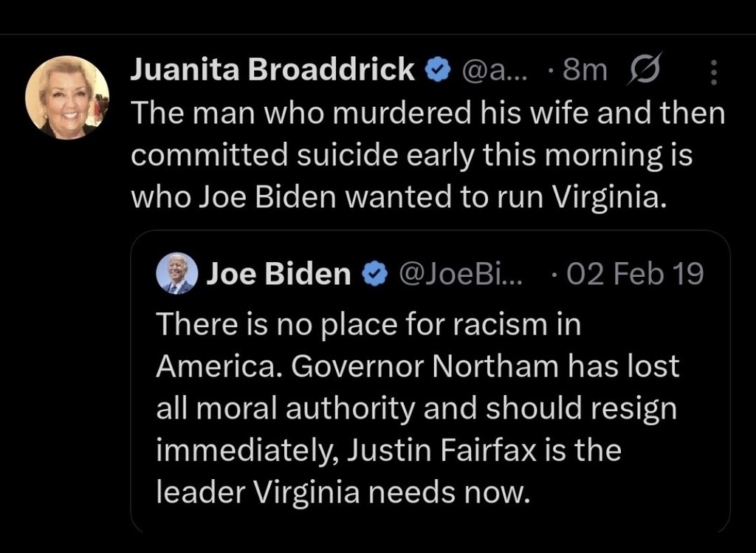The image size is (756, 553).
Task: Click the Juanita Broaddrick display name
Action: [273, 69]
